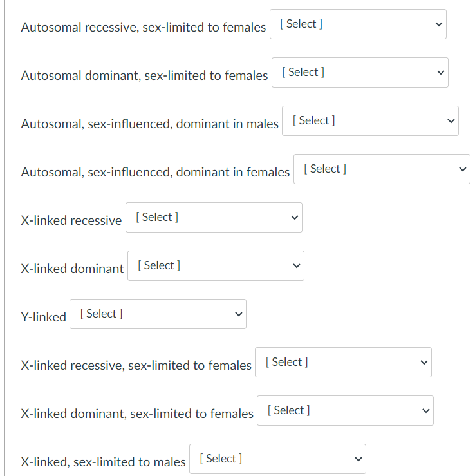
Task: Open the X-linked dominant select box
Action: 216,265
